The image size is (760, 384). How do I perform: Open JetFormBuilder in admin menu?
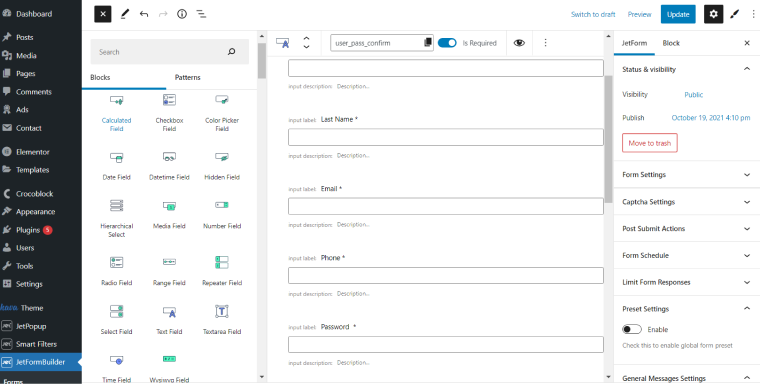[40, 362]
